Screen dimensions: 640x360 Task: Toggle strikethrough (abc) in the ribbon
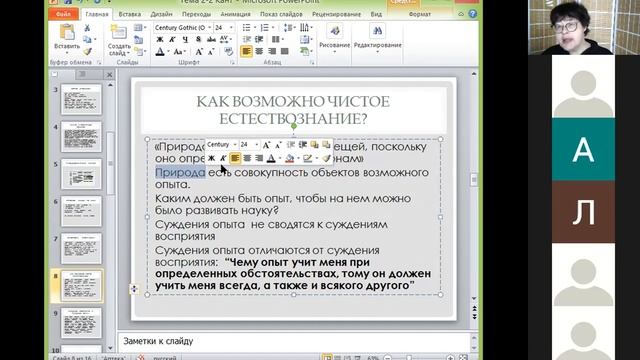pyautogui.click(x=211, y=40)
